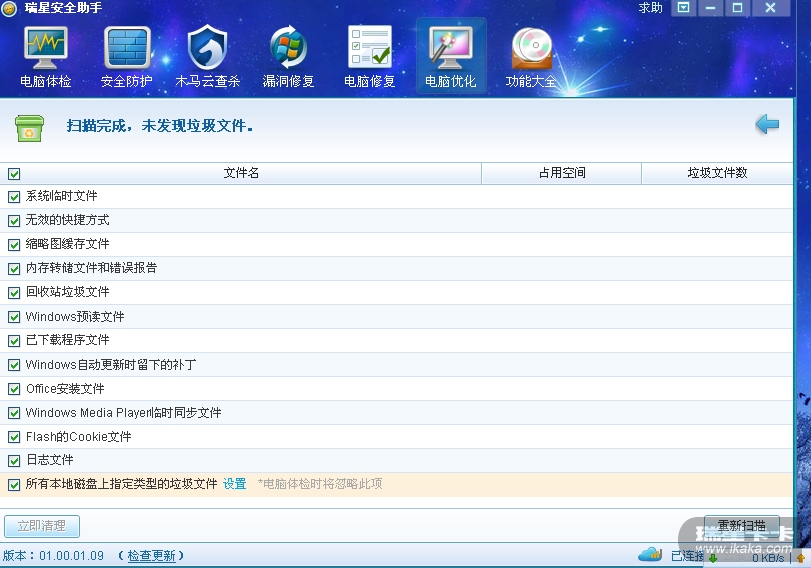Uncheck Windows Media Player临时同步文件 checkbox
The width and height of the screenshot is (811, 568).
(14, 413)
